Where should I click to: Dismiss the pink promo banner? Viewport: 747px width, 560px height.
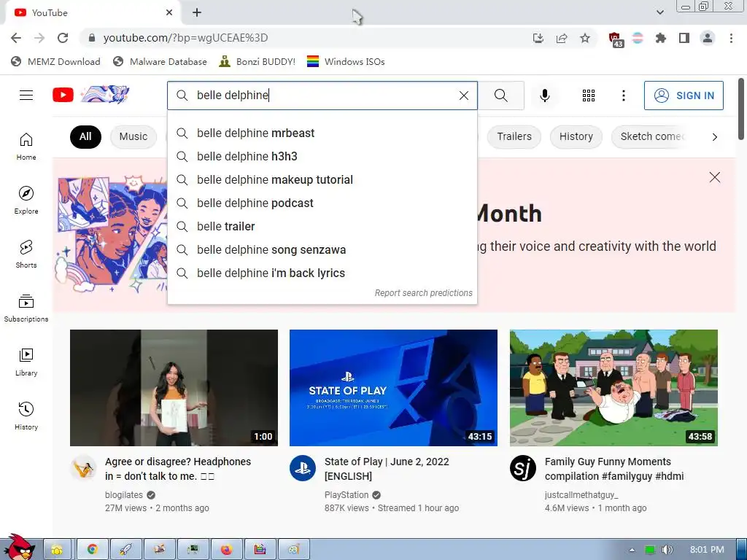coord(714,177)
